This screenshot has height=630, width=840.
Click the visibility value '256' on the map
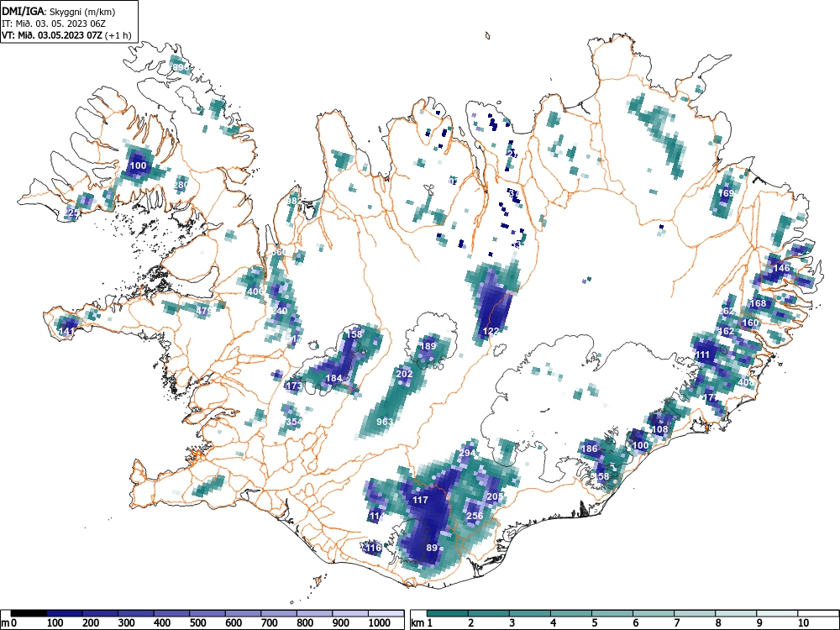(475, 516)
